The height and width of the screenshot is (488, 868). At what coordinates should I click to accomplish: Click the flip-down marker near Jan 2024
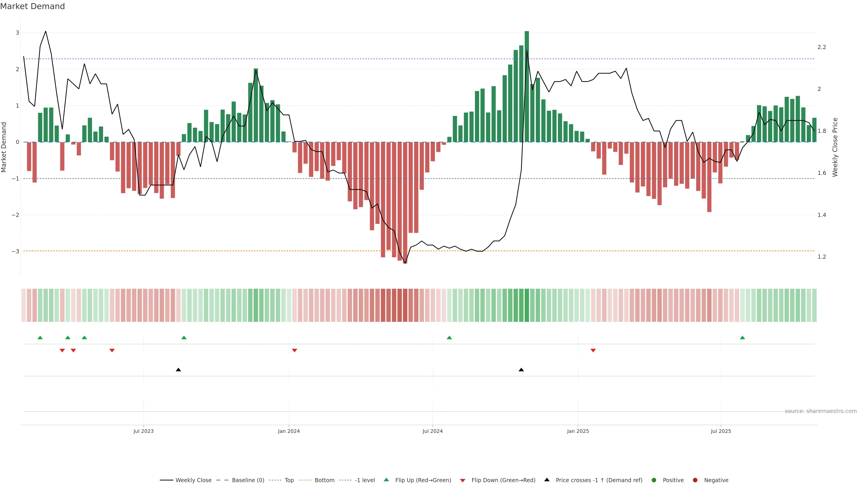point(295,351)
